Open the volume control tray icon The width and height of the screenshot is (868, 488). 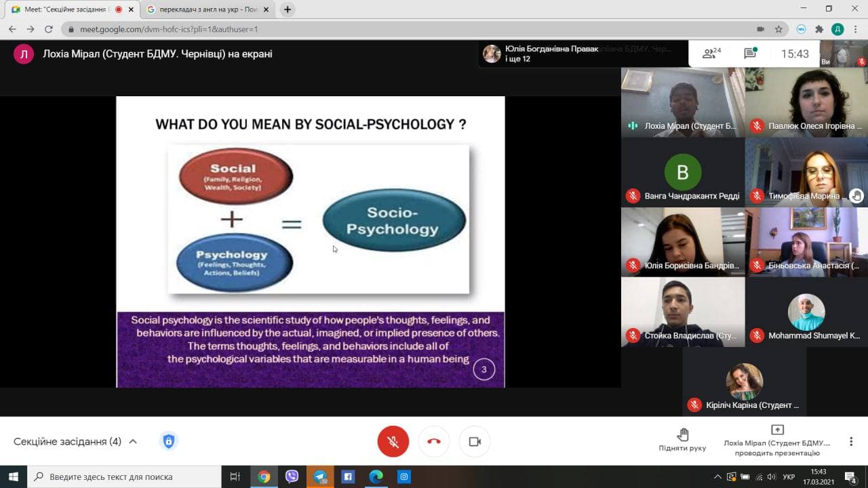[x=772, y=476]
